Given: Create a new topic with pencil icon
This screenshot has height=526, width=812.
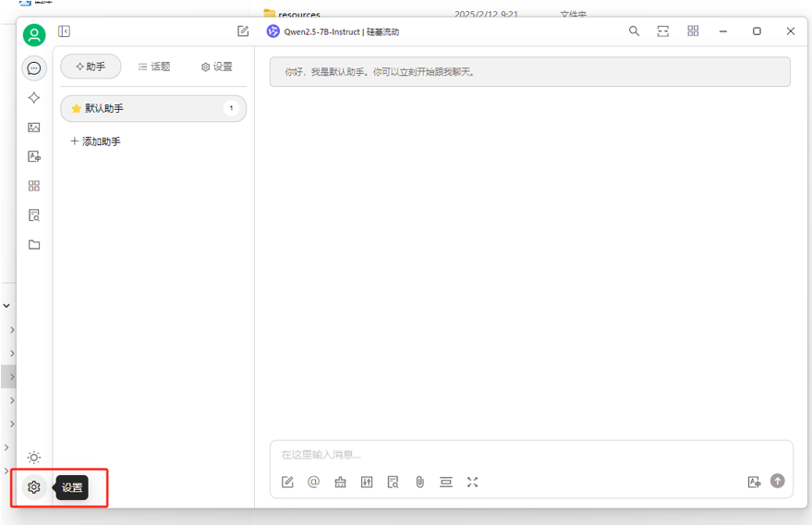Looking at the screenshot, I should click(x=243, y=31).
